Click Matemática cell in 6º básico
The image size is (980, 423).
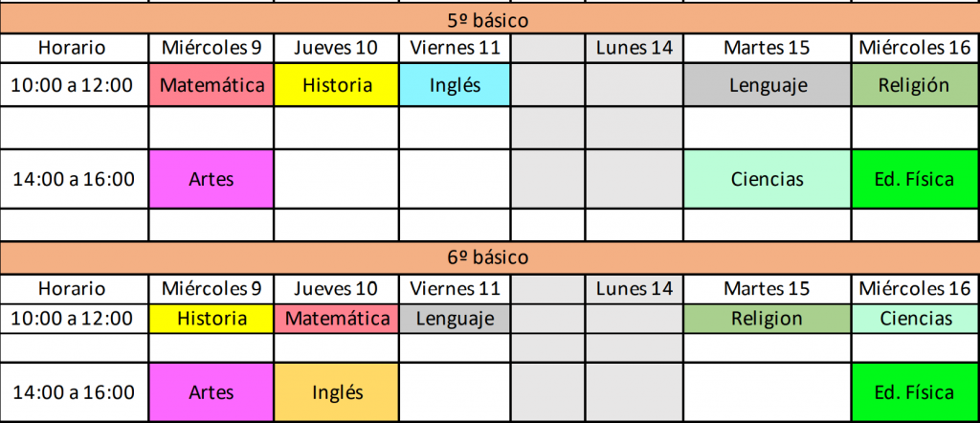(336, 319)
